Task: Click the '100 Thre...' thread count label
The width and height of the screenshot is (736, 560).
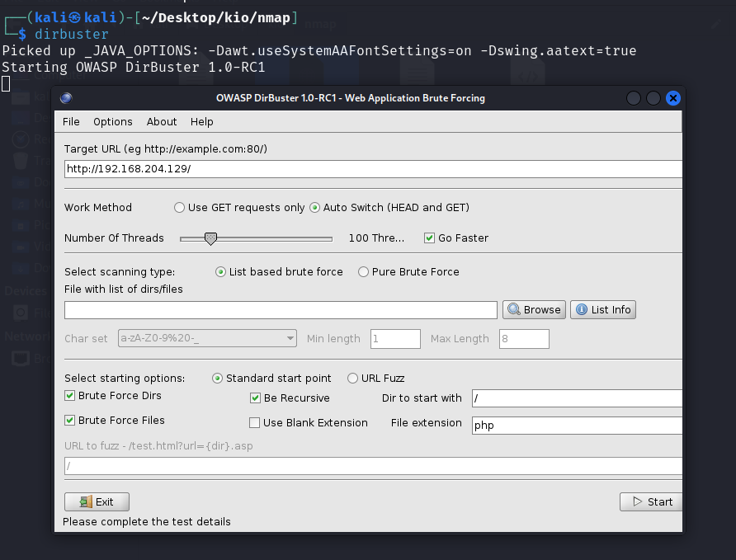Action: coord(376,238)
